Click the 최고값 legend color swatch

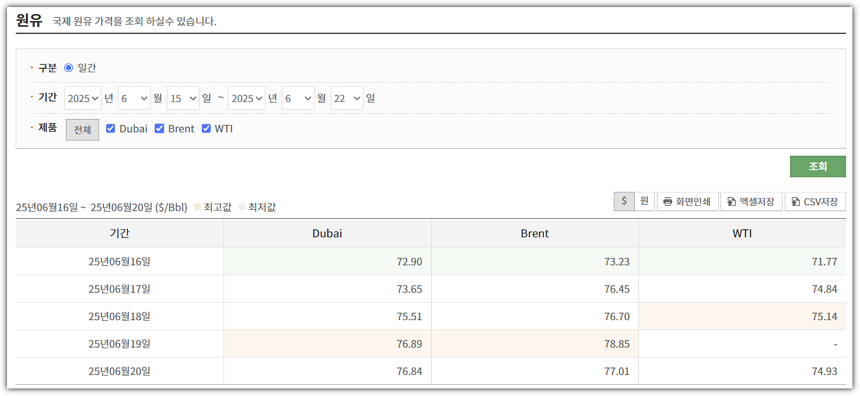pyautogui.click(x=197, y=208)
